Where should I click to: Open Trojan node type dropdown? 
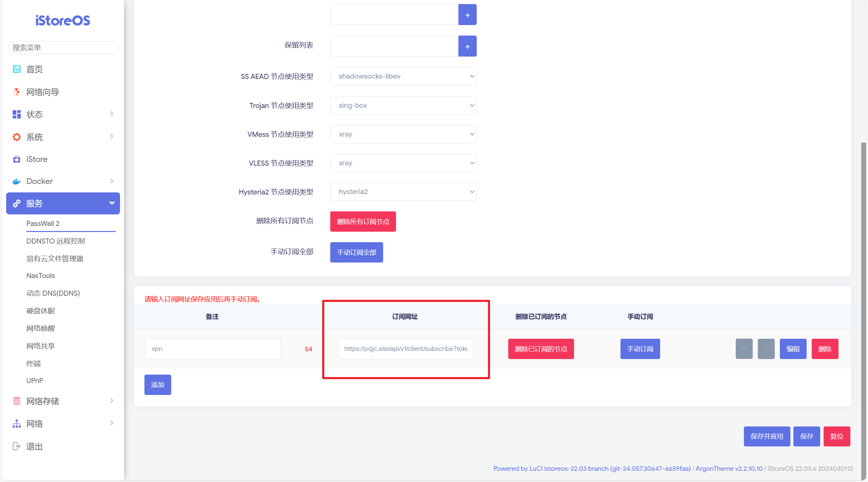(x=403, y=105)
